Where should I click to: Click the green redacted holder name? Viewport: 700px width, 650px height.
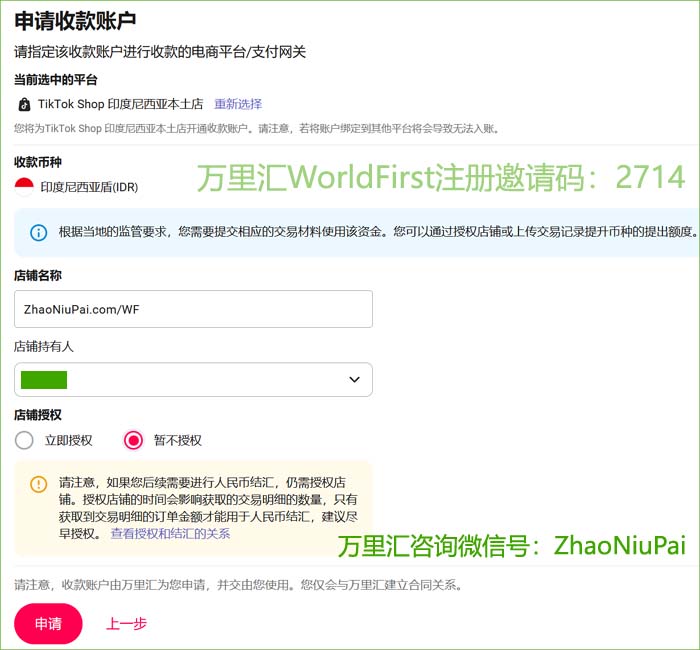[x=44, y=380]
